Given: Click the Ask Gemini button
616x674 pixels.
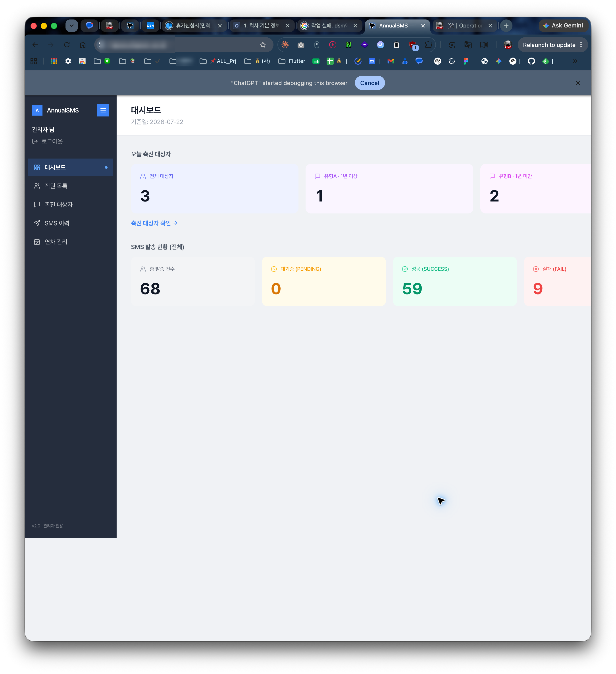Looking at the screenshot, I should [x=563, y=26].
